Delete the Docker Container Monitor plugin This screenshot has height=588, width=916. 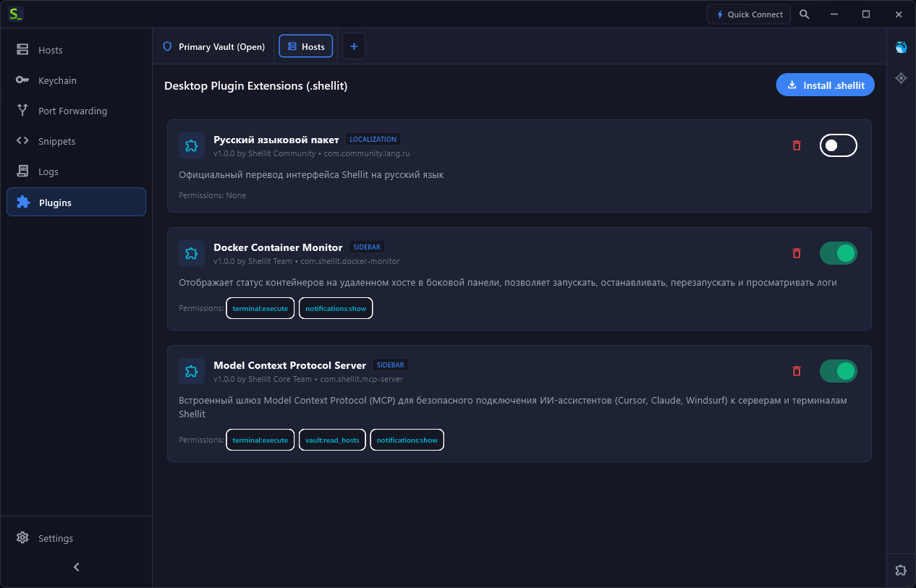797,253
